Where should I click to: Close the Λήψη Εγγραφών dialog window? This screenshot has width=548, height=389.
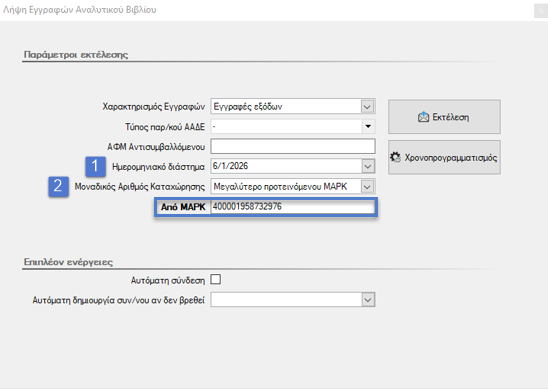(541, 10)
